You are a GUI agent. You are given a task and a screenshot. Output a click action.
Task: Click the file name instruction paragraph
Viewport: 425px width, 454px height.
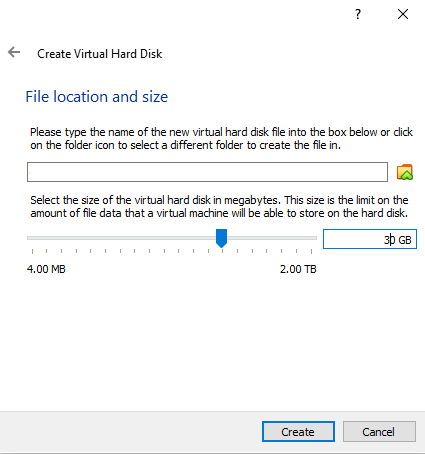click(x=221, y=139)
